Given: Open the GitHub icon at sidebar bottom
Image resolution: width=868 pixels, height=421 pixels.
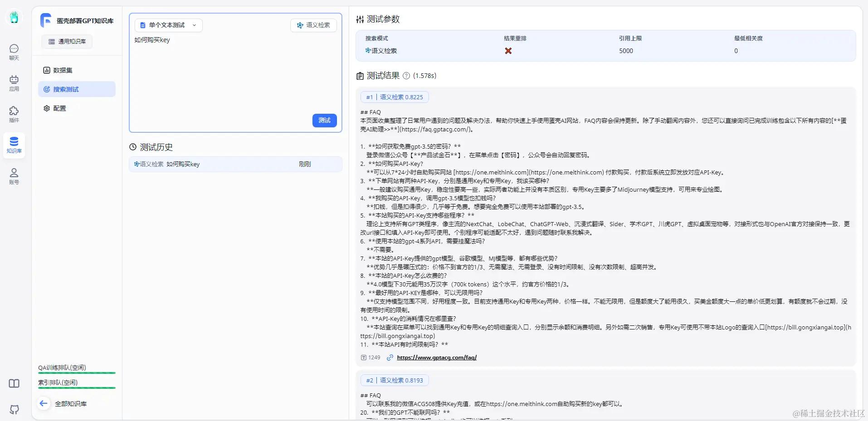Looking at the screenshot, I should [x=14, y=410].
